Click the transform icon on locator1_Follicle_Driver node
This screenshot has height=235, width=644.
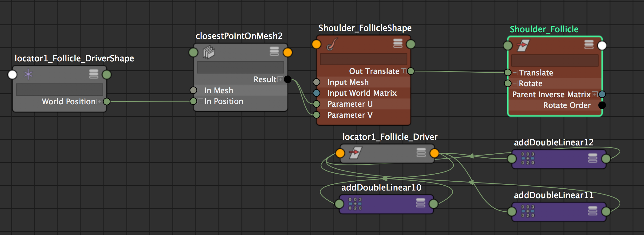pos(355,153)
